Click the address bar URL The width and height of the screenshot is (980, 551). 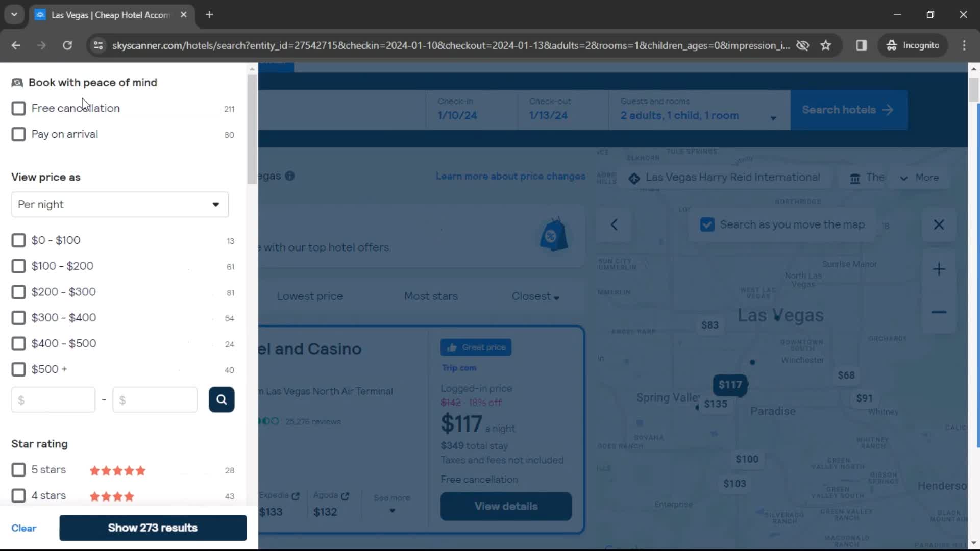click(451, 45)
